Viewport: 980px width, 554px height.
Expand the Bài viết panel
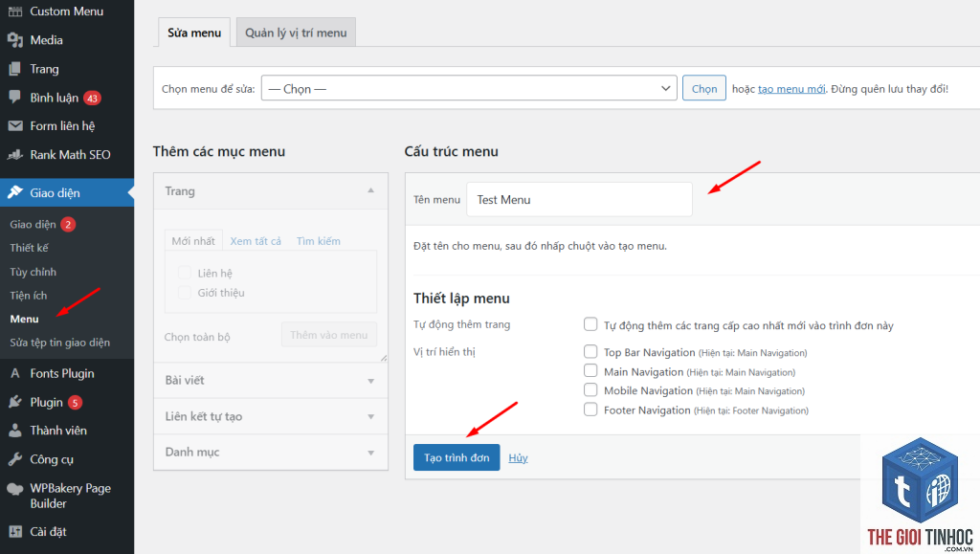[x=271, y=381]
